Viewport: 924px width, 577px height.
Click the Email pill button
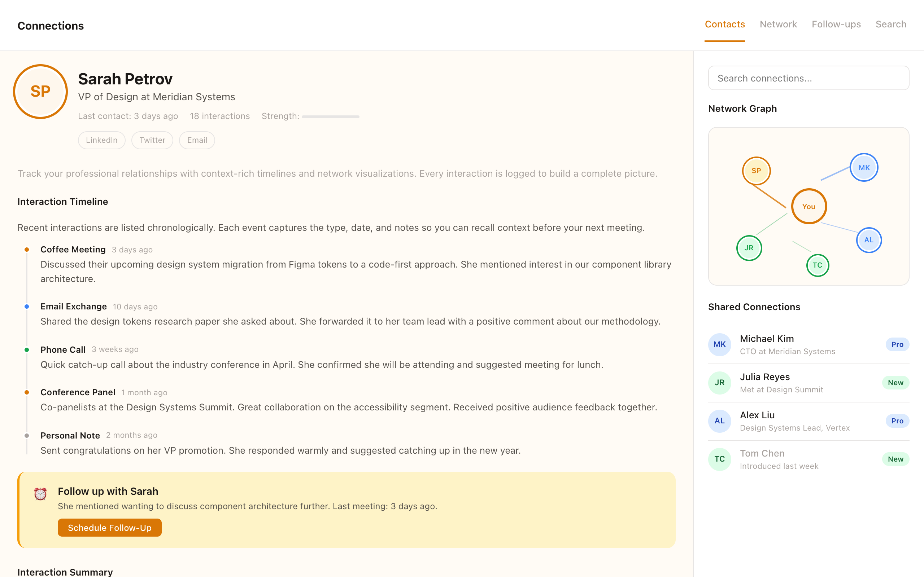coord(197,140)
